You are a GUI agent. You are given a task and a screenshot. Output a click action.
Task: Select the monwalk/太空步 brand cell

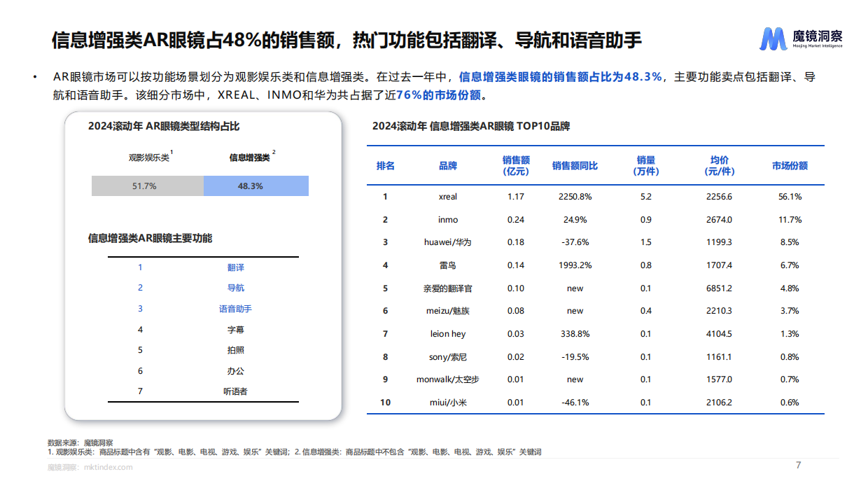[x=448, y=379]
